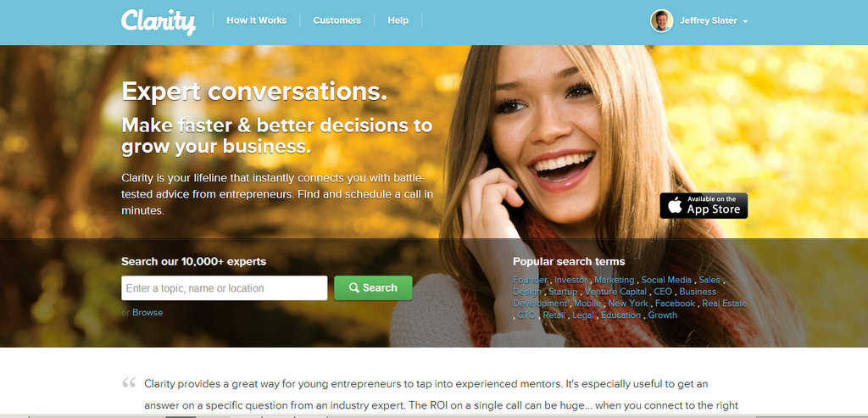Click the Clarity logo
This screenshot has height=418, width=868.
159,21
